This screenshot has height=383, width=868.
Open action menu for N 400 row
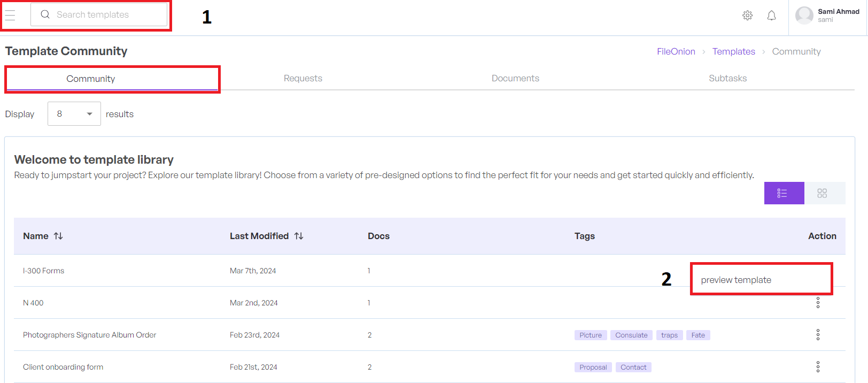pyautogui.click(x=817, y=303)
